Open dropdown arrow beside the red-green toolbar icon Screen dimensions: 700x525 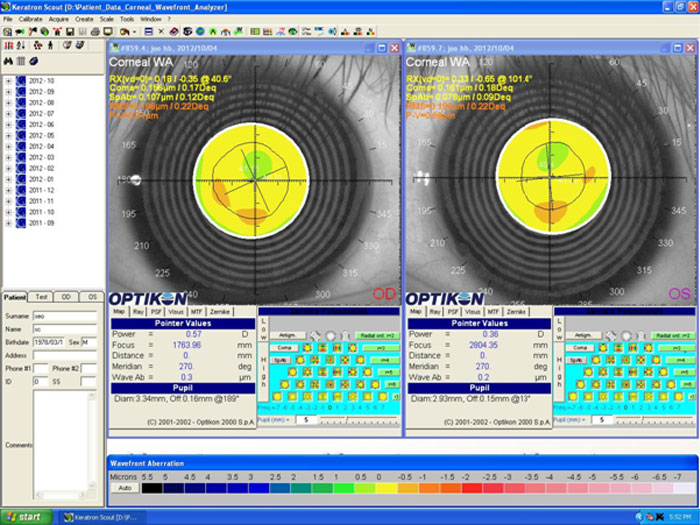(x=134, y=32)
